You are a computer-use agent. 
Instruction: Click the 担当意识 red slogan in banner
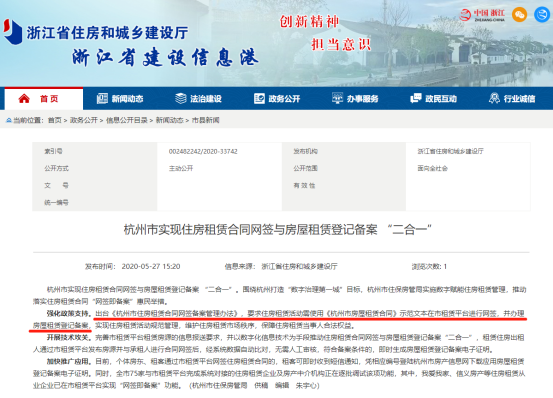point(341,45)
